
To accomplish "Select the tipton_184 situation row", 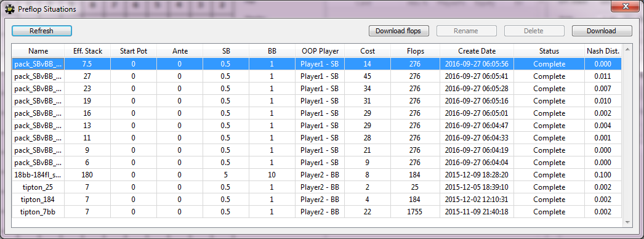I will pyautogui.click(x=316, y=200).
